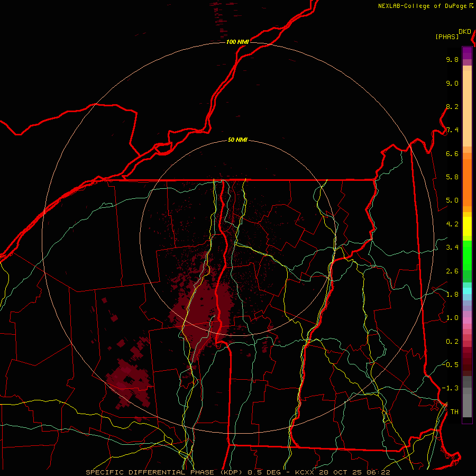Select the 2.6 legend value
The height and width of the screenshot is (476, 476).
coord(452,271)
